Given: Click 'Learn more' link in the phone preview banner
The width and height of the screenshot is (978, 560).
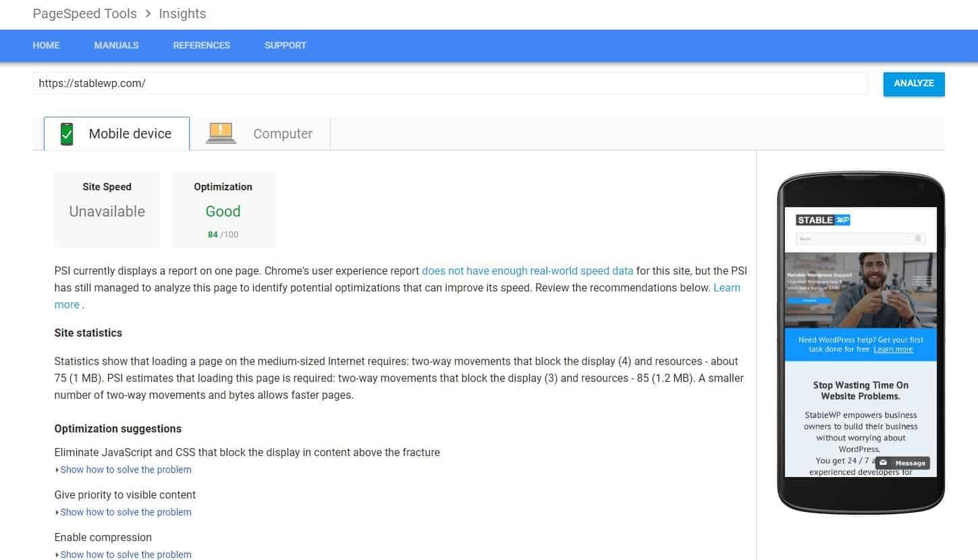Looking at the screenshot, I should pyautogui.click(x=893, y=349).
